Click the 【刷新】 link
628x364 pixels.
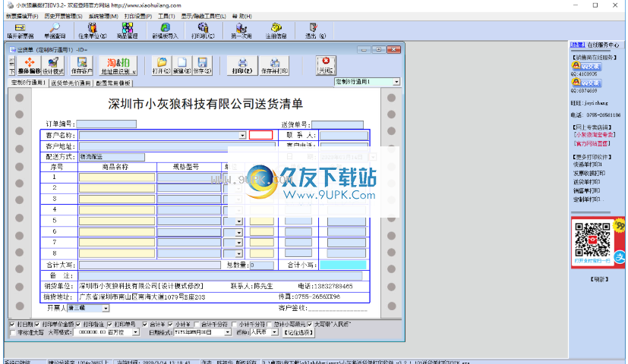tap(599, 279)
